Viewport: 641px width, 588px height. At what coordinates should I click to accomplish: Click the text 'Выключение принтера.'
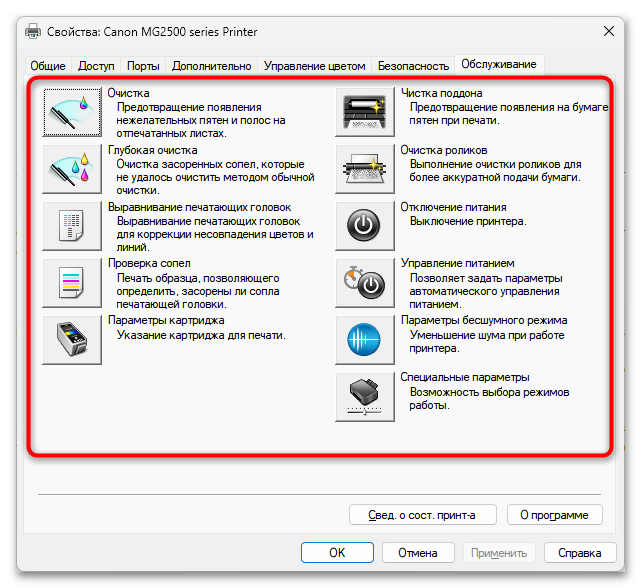click(468, 221)
